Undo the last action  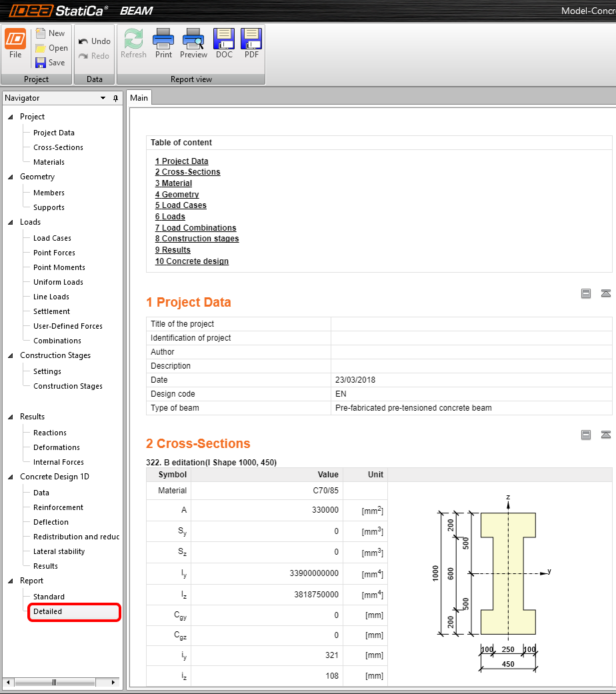click(x=95, y=41)
